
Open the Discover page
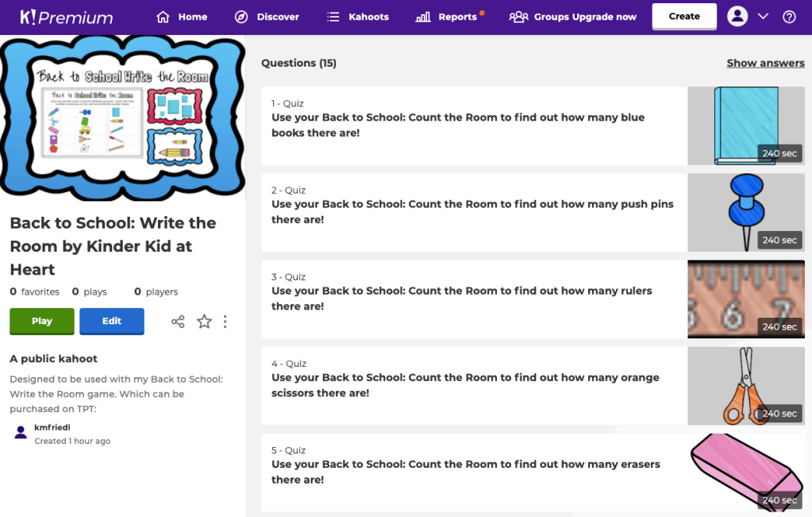[267, 17]
